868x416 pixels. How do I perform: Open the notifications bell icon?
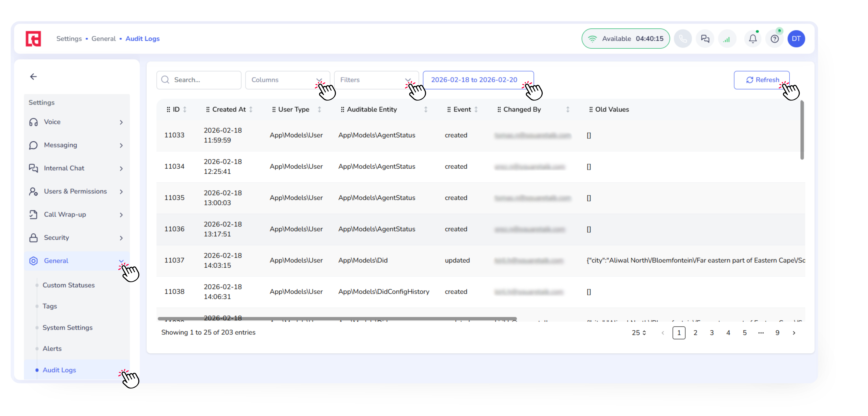click(x=752, y=39)
